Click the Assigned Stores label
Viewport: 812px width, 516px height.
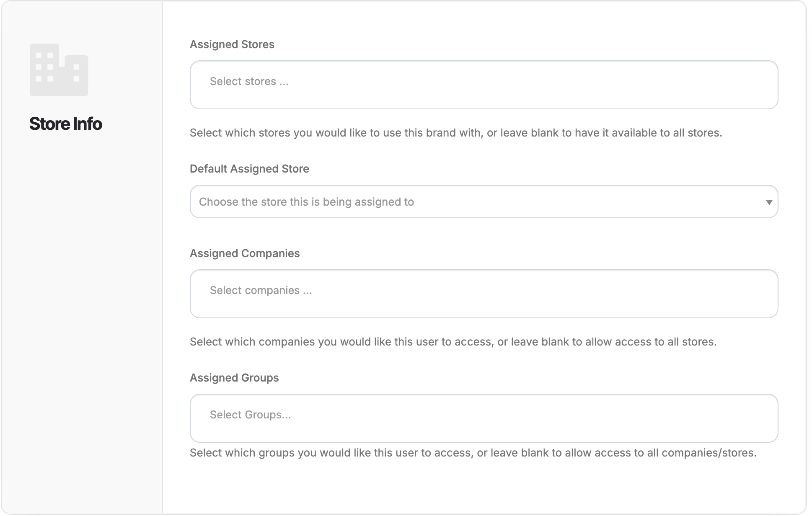(232, 44)
